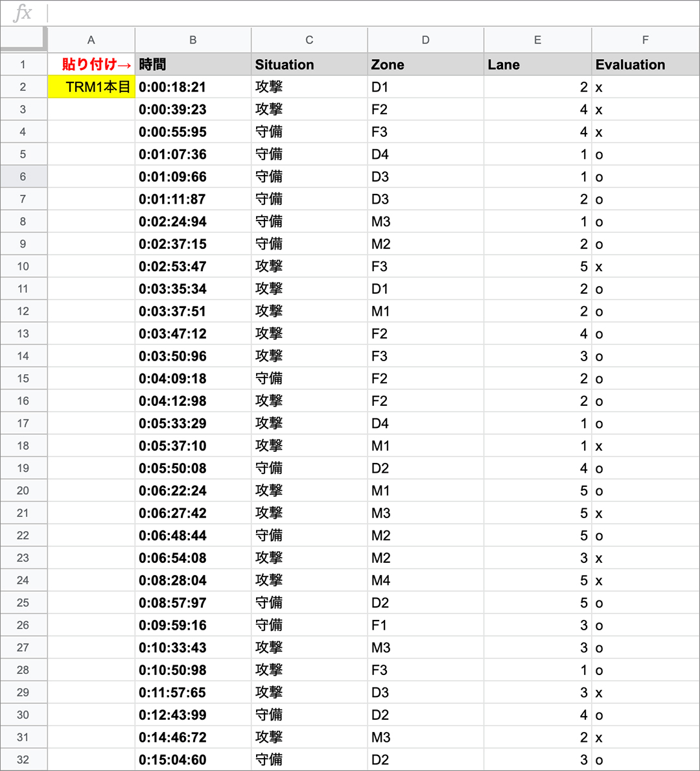700x771 pixels.
Task: Click the red 貼り付け→ cell
Action: click(91, 65)
